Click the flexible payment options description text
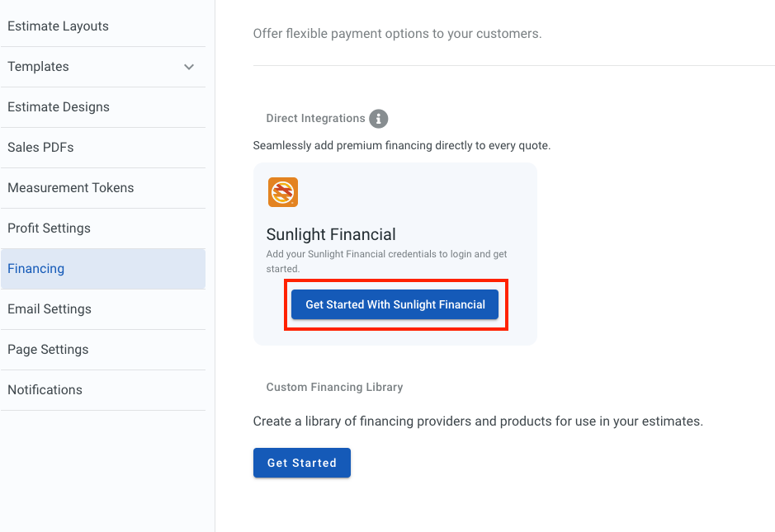775x532 pixels. 396,33
